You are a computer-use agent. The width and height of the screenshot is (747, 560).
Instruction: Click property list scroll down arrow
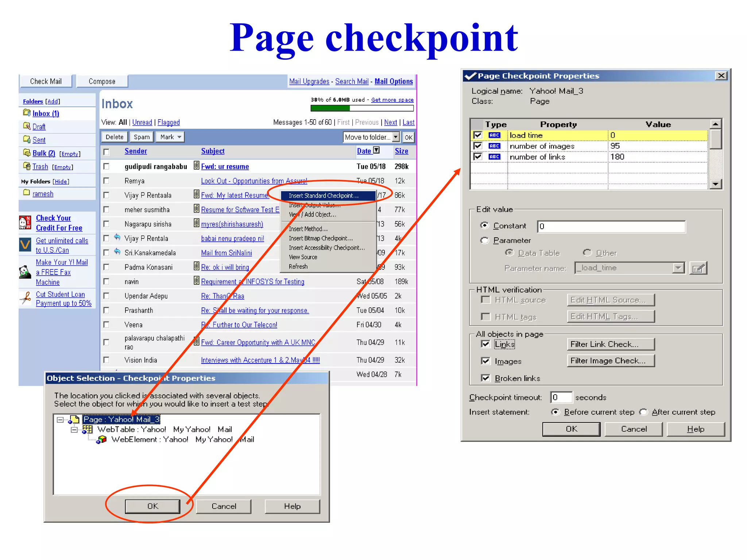coord(716,184)
